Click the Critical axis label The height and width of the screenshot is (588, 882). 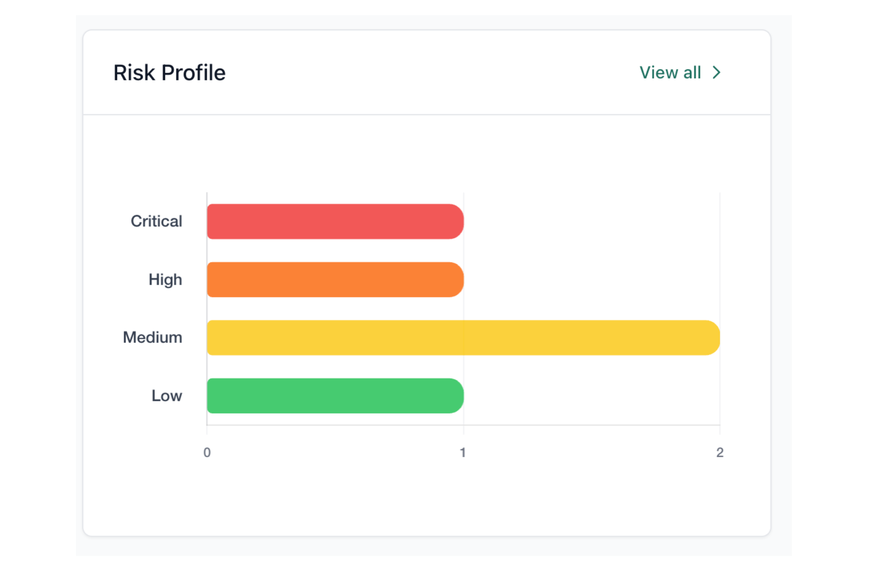(156, 221)
